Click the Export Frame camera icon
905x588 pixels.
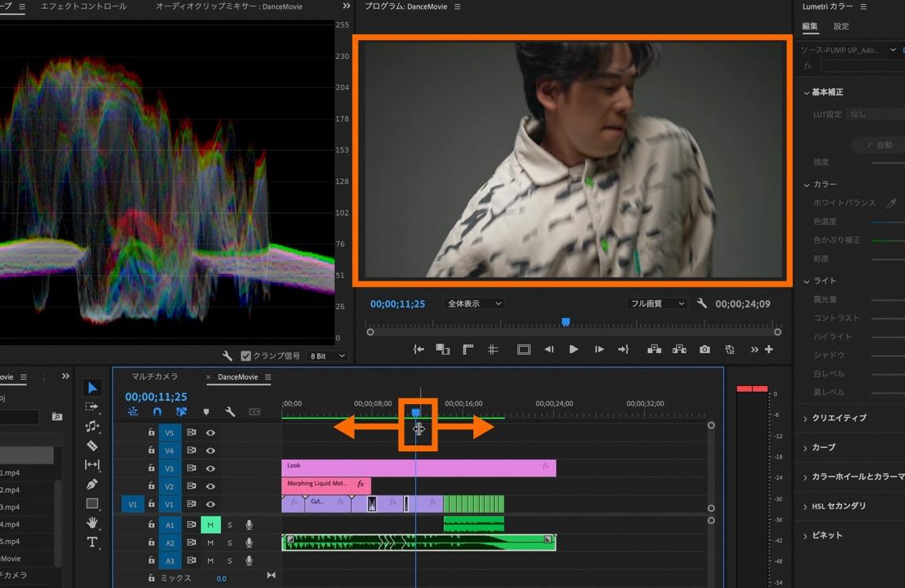(x=705, y=350)
